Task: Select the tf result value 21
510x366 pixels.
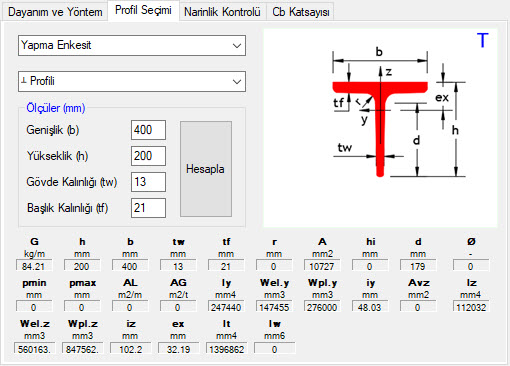Action: (x=226, y=266)
